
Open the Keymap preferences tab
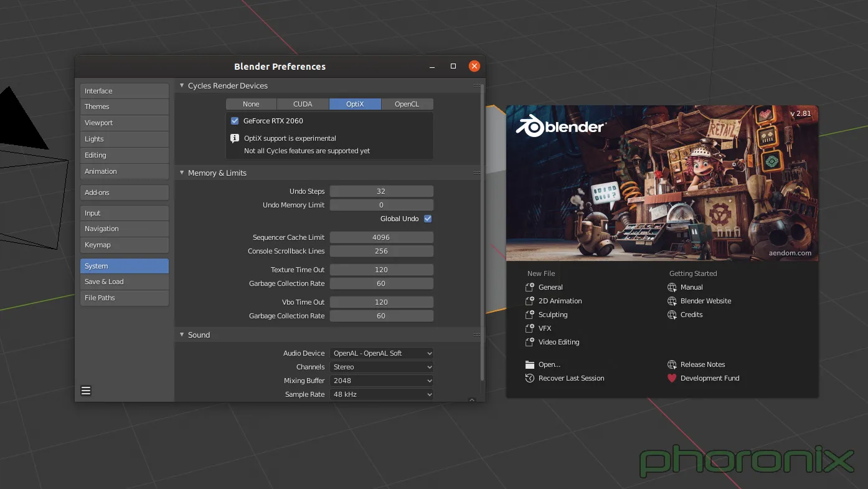pos(125,245)
